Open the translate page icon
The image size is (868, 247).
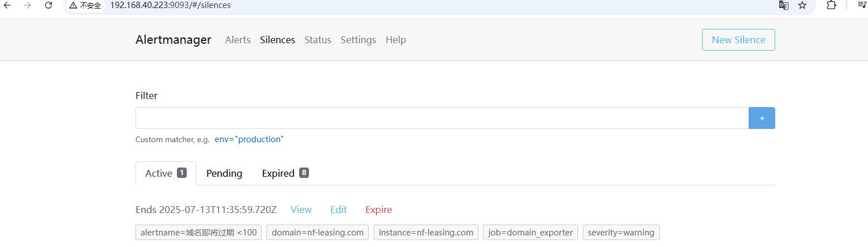coord(783,5)
